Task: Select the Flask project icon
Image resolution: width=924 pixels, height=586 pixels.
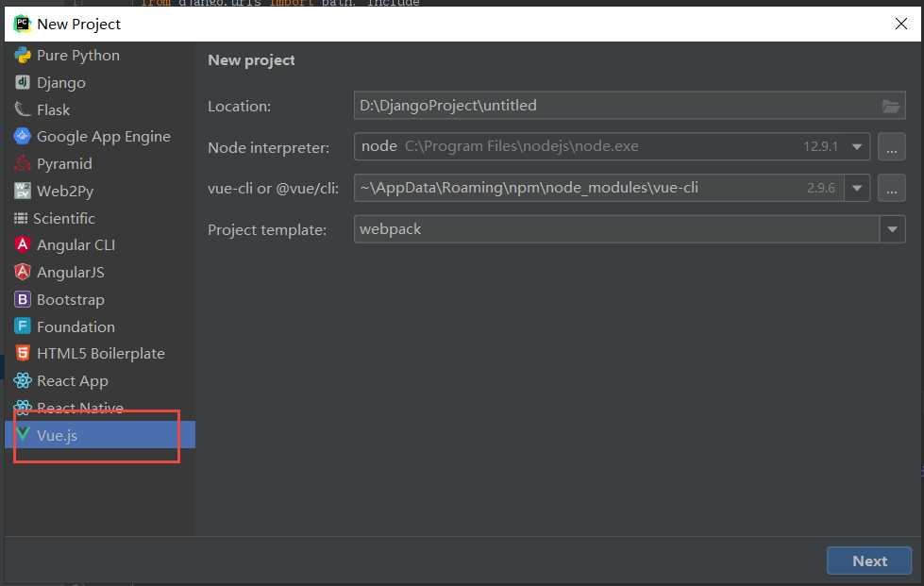Action: 23,109
